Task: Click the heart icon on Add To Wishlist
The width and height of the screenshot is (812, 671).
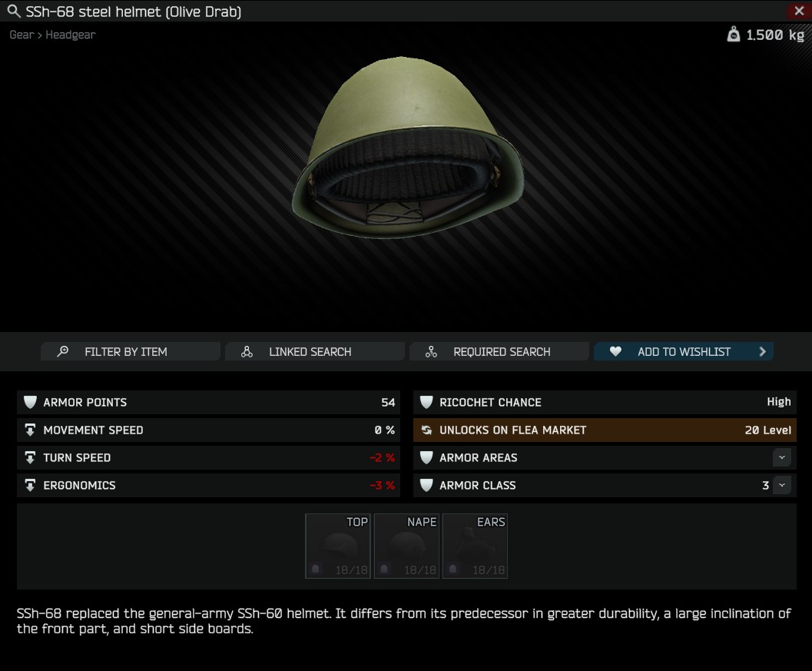Action: (615, 351)
